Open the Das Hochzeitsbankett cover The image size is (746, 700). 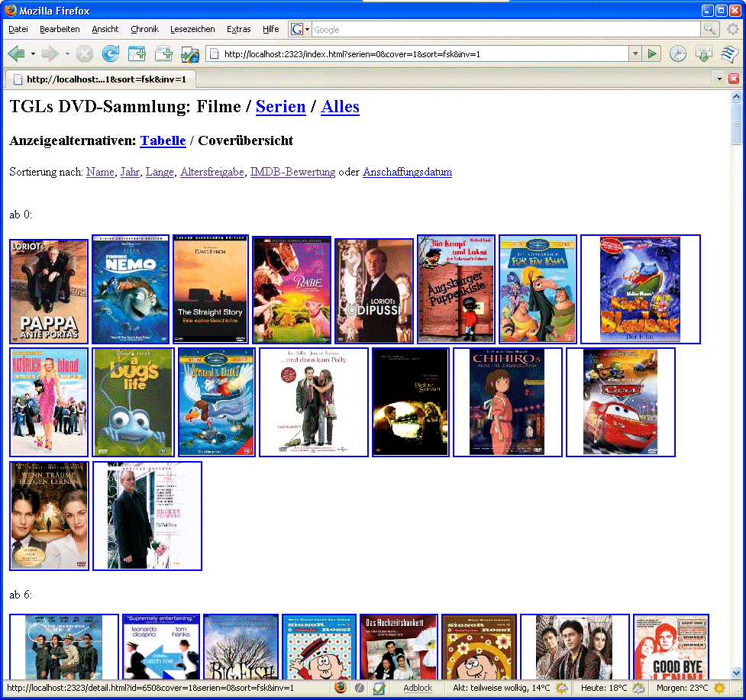pos(399,647)
